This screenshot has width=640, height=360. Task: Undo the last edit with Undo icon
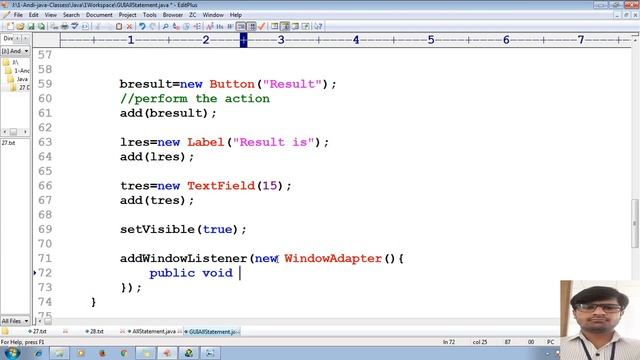pos(142,27)
